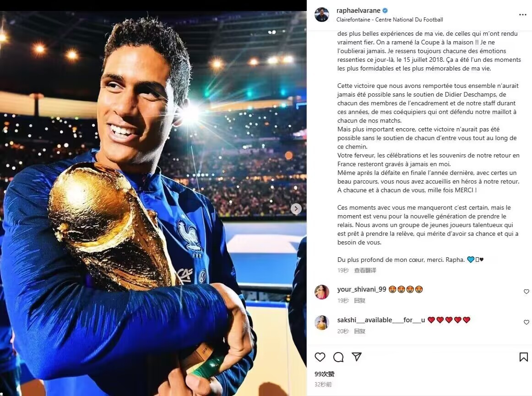Save post with bookmark icon
The width and height of the screenshot is (532, 396).
[x=523, y=357]
